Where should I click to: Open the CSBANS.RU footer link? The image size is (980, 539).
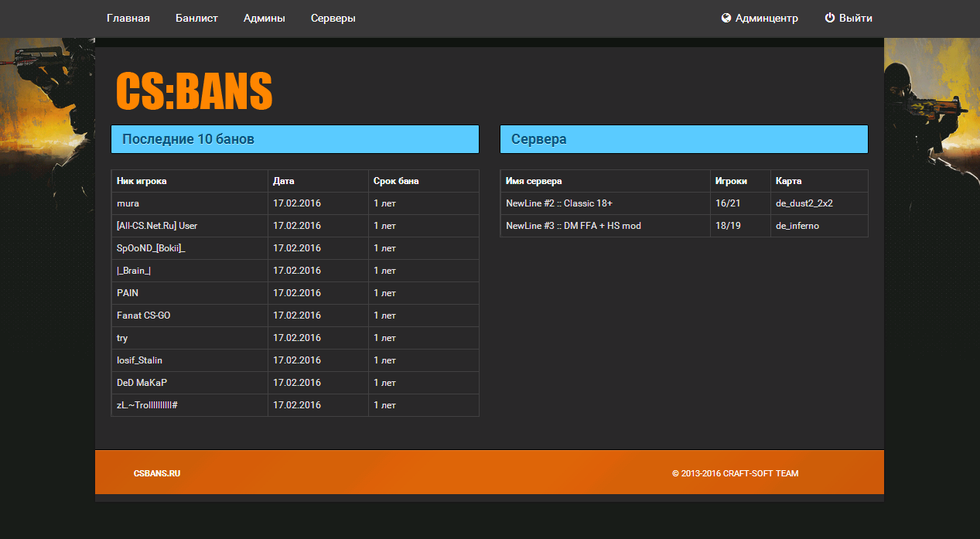(x=157, y=473)
